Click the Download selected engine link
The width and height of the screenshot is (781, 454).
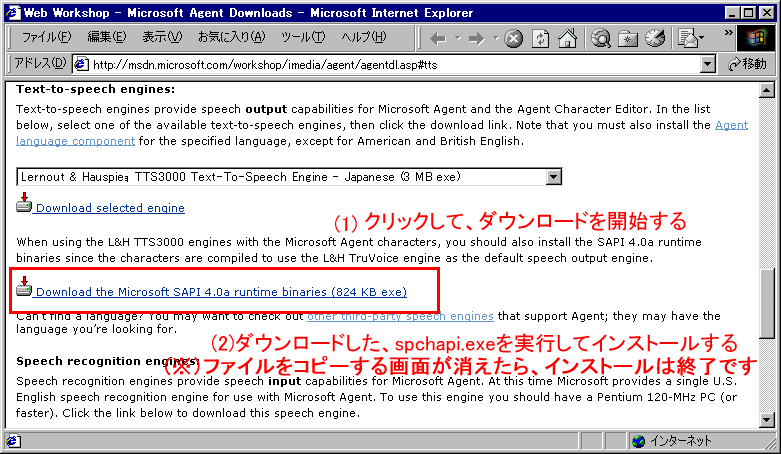coord(110,208)
